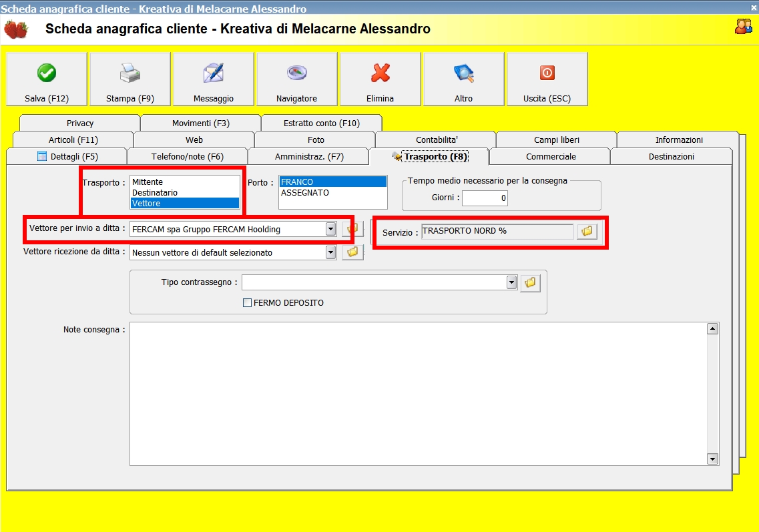Screen dimensions: 759x532
Task: Expand the Tipo contrassegno dropdown
Action: (511, 282)
